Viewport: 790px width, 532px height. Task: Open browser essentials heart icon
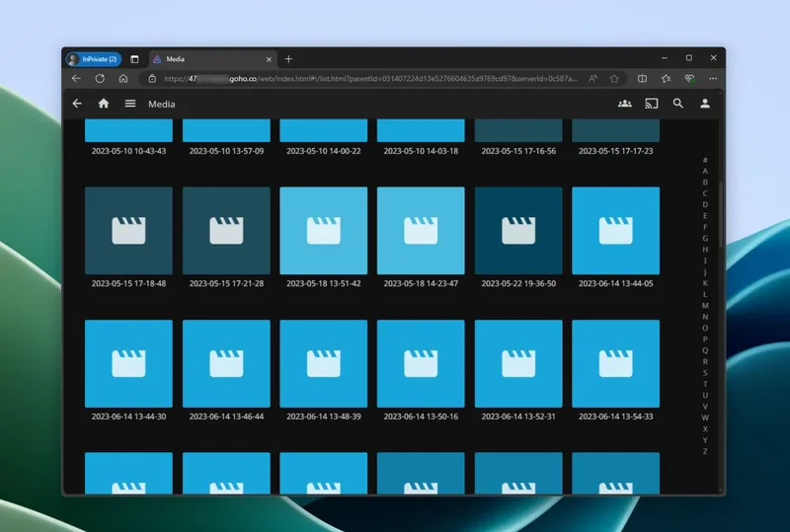[689, 79]
